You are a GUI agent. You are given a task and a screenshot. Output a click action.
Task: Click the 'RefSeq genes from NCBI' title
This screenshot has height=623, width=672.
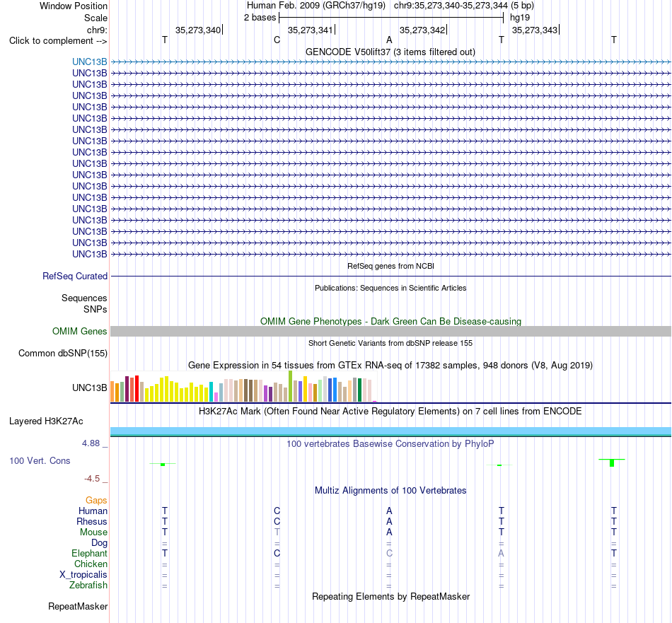pyautogui.click(x=390, y=266)
